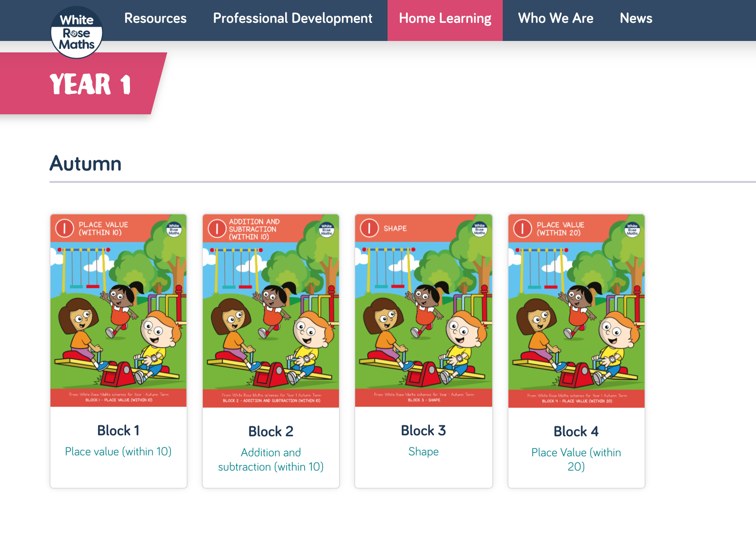Click the Block 3 title

tap(424, 431)
